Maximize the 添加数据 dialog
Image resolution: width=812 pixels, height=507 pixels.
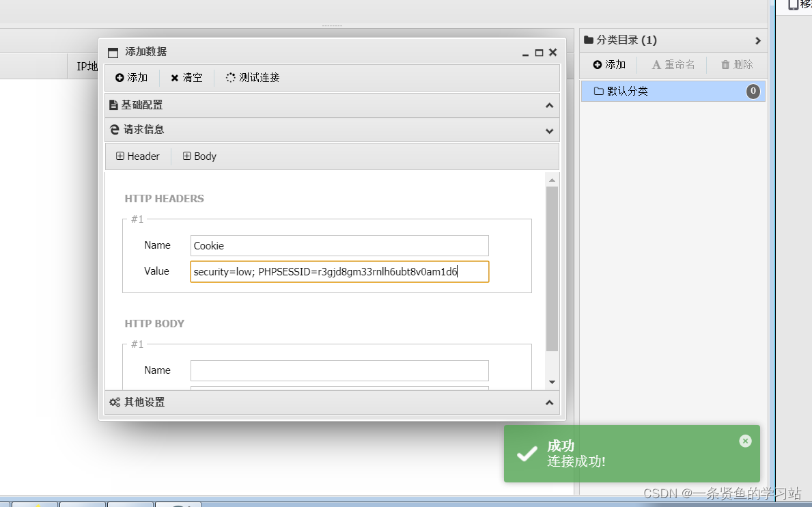pyautogui.click(x=539, y=53)
